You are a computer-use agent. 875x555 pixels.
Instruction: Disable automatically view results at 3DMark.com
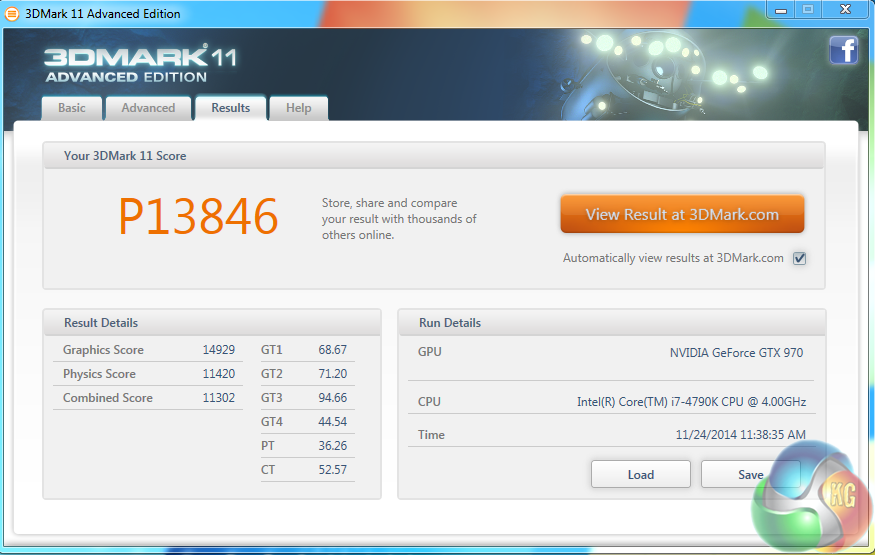click(x=799, y=258)
